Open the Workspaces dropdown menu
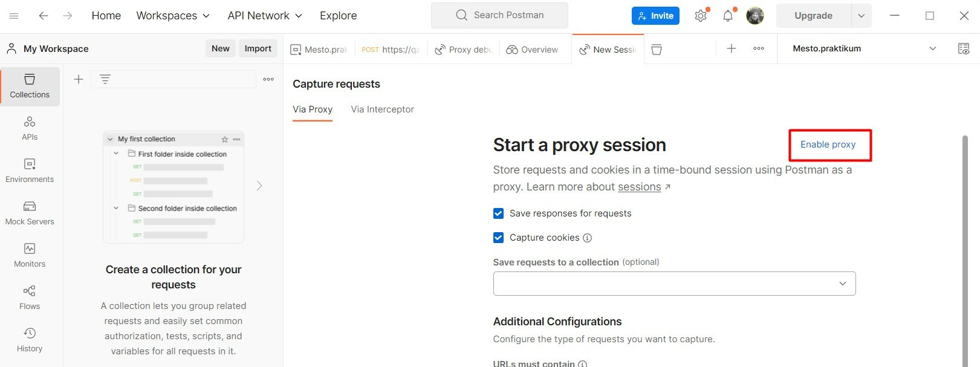Viewport: 980px width, 367px height. [173, 16]
